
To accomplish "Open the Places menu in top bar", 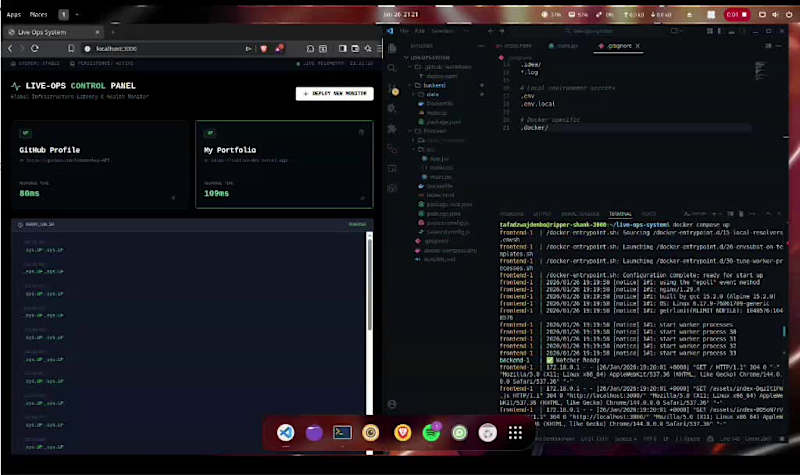I will (38, 15).
